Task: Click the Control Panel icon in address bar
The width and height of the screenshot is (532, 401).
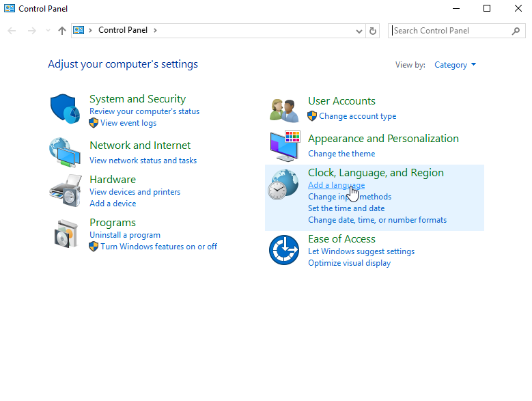Action: 79,30
